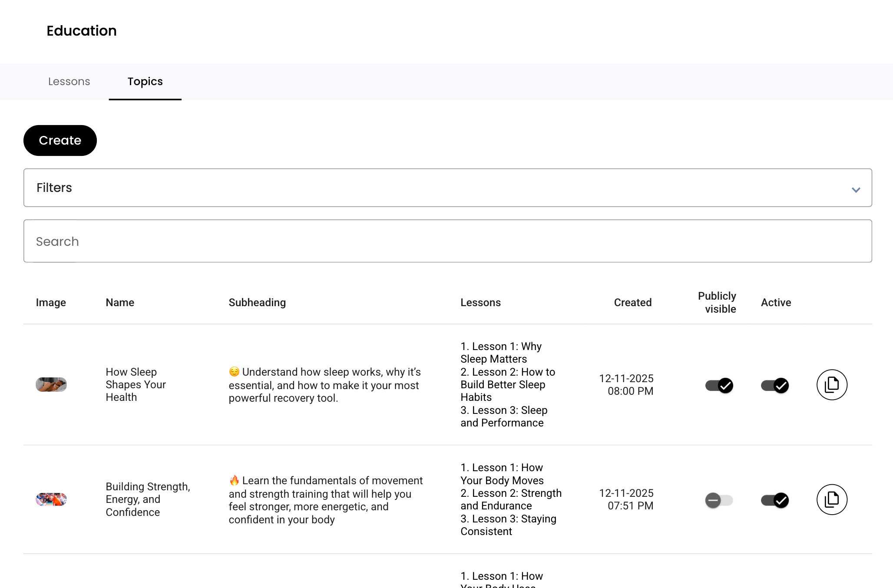Toggle Active switch for Building Strength topic
893x588 pixels.
pos(775,500)
